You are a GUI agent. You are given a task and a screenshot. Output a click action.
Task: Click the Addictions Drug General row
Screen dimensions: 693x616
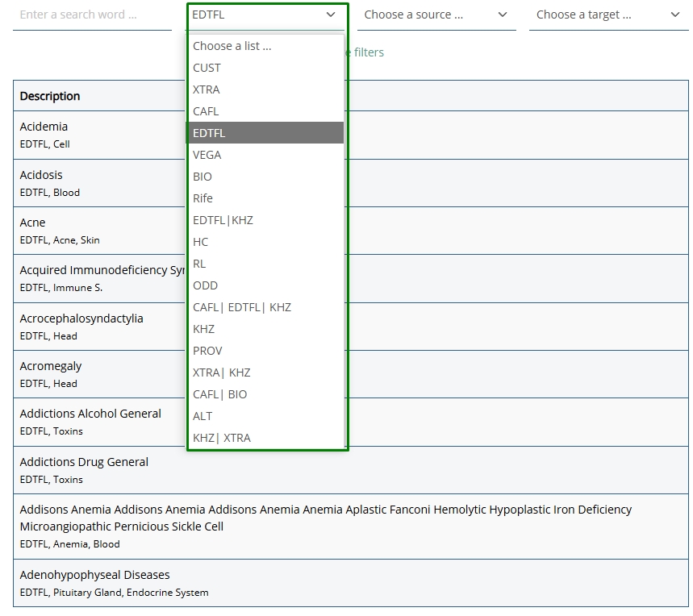(84, 462)
